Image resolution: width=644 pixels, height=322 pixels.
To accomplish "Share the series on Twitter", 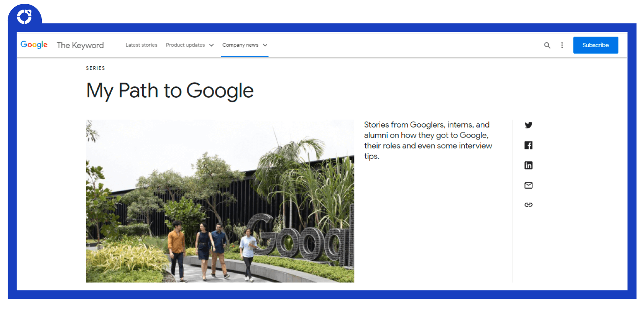I will pos(528,125).
